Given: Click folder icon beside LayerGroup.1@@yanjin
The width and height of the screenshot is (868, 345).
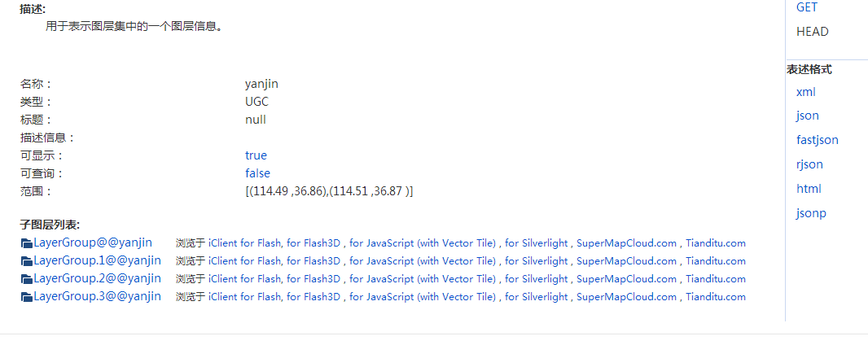Looking at the screenshot, I should 27,261.
